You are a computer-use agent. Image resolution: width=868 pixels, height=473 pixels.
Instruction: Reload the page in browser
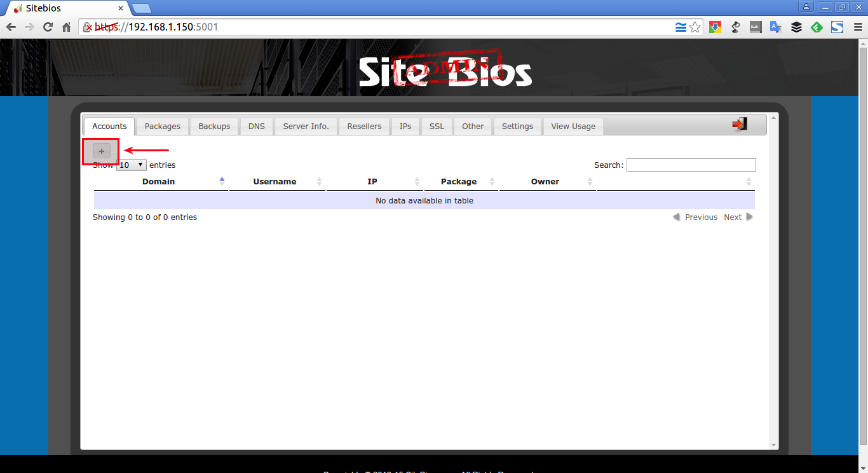(x=48, y=27)
